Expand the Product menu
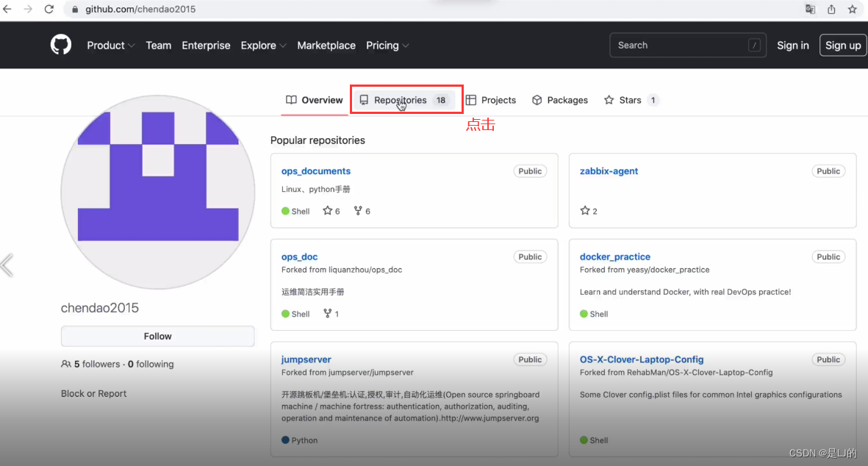This screenshot has height=466, width=868. pyautogui.click(x=111, y=46)
